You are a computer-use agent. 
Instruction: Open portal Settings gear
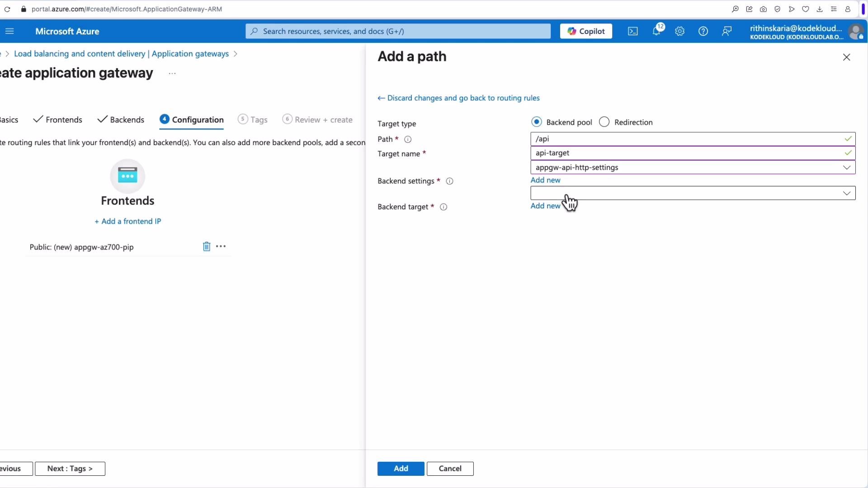[680, 31]
